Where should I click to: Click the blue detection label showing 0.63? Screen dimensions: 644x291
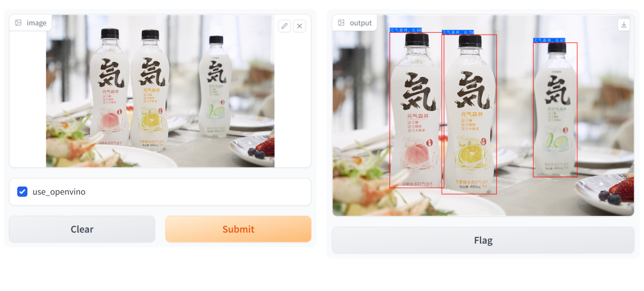[550, 40]
